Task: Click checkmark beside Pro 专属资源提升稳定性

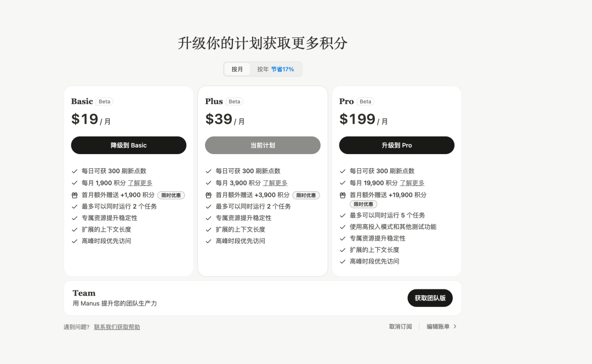Action: [x=343, y=238]
